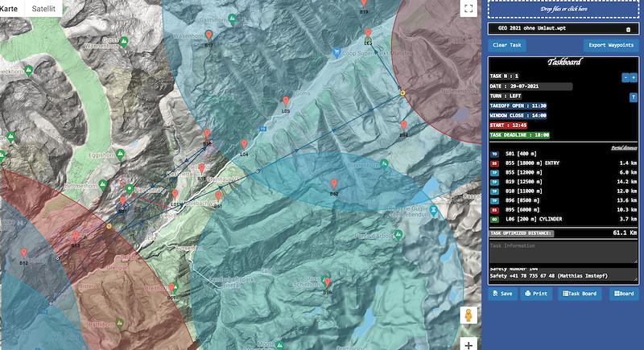Click the Galmihorn mountain peak icon
The height and width of the screenshot is (350, 644).
click(232, 18)
